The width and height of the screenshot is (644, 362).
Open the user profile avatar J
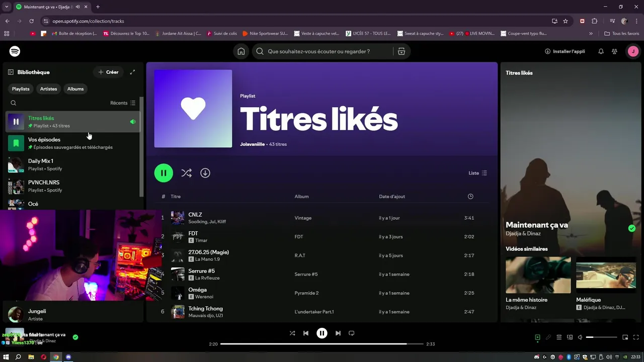633,51
